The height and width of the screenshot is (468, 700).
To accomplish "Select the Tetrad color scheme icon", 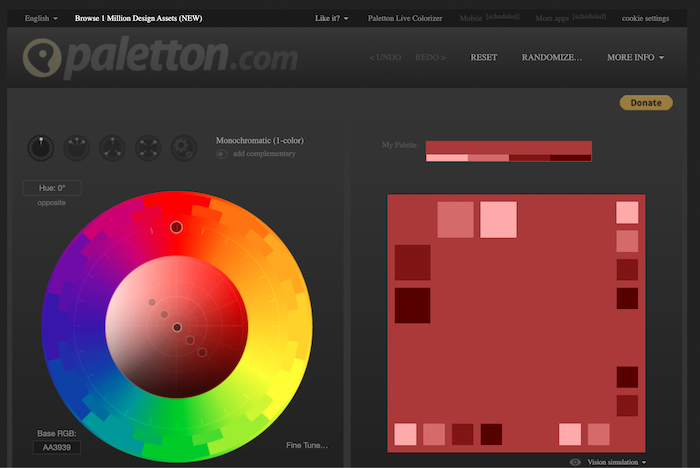I will tap(147, 149).
